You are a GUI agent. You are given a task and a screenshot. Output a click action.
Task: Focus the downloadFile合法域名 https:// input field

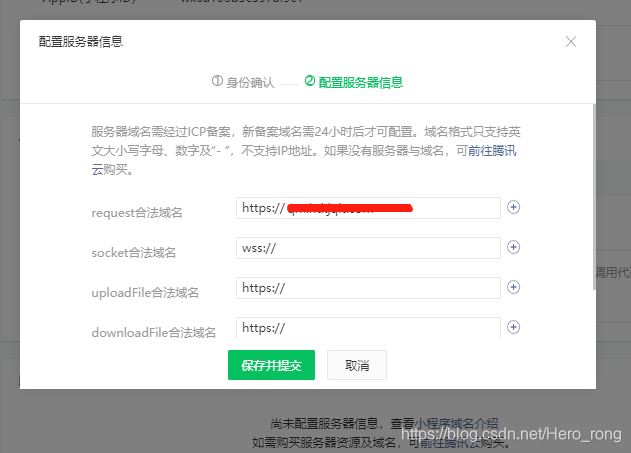(368, 327)
